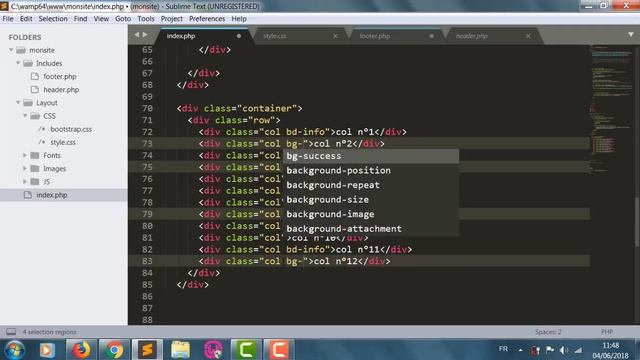The image size is (640, 360).
Task: Collapse the Layout folder
Action: click(x=18, y=102)
